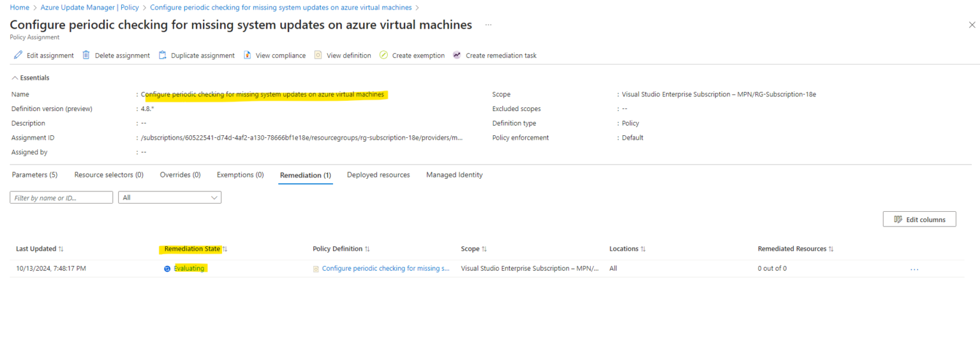The image size is (980, 344).
Task: Focus the Filter by name or ID field
Action: click(x=61, y=198)
